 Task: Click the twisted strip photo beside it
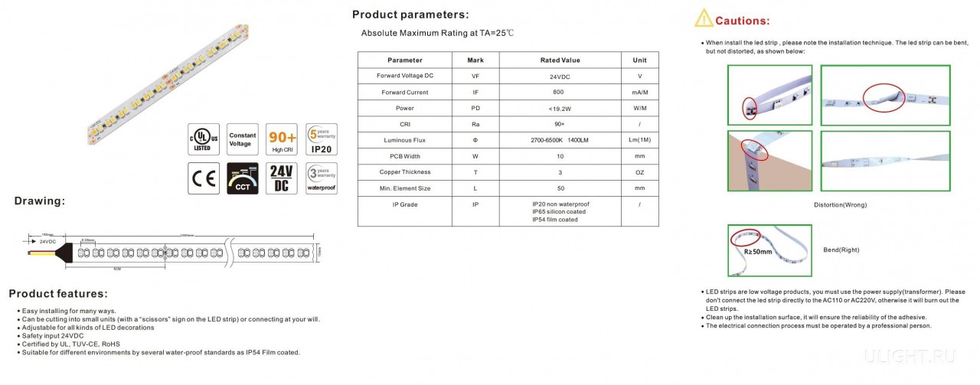point(885,160)
